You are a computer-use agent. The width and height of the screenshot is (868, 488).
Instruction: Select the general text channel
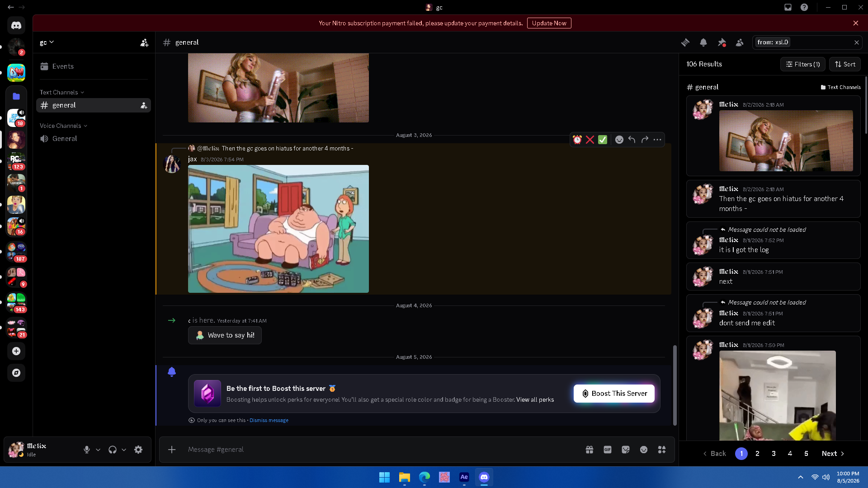pos(93,105)
